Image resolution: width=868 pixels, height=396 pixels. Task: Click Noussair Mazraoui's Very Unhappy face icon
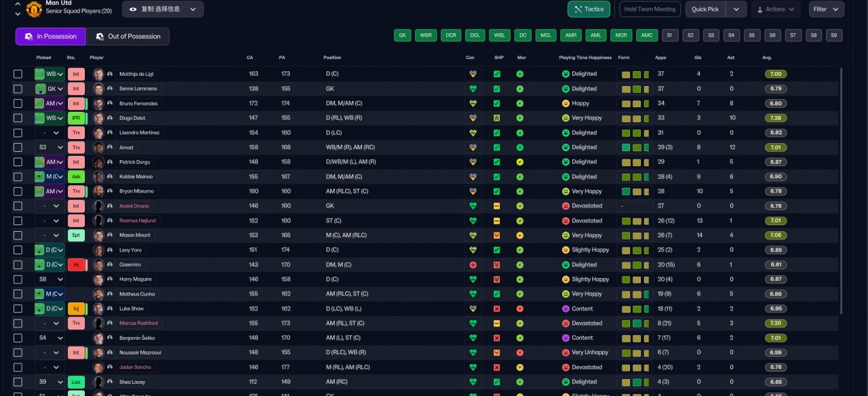click(x=566, y=353)
